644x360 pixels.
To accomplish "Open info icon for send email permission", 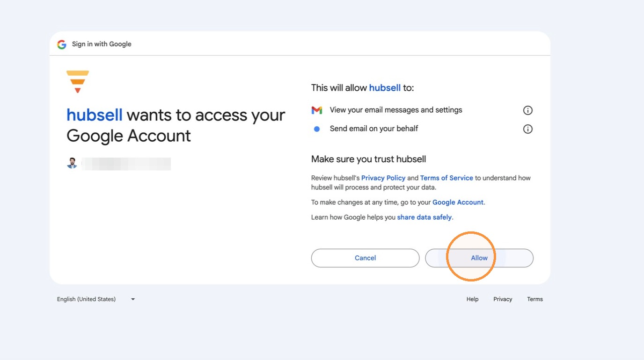I will point(527,129).
